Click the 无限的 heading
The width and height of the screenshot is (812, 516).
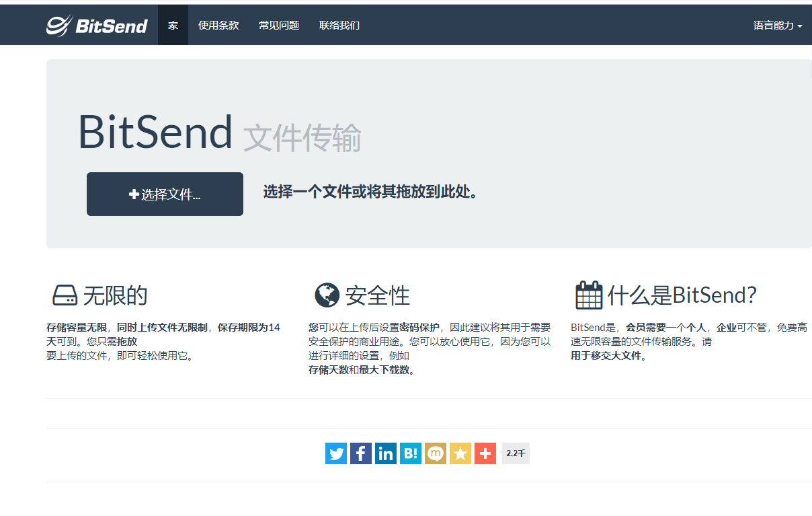tap(115, 295)
